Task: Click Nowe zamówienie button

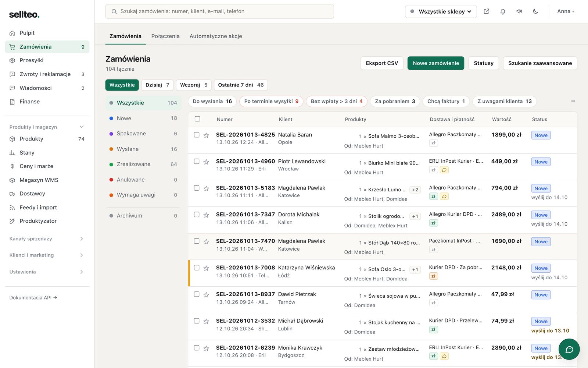Action: (436, 63)
